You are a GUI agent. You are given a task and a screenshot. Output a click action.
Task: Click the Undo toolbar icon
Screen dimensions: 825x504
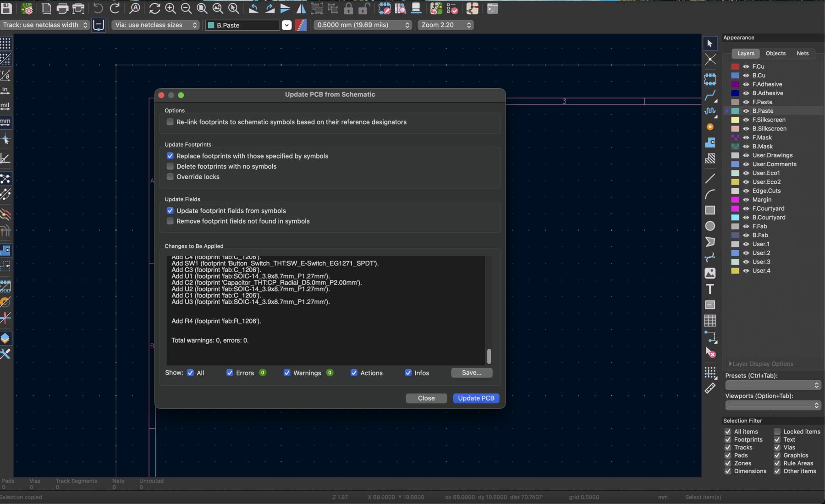[98, 8]
